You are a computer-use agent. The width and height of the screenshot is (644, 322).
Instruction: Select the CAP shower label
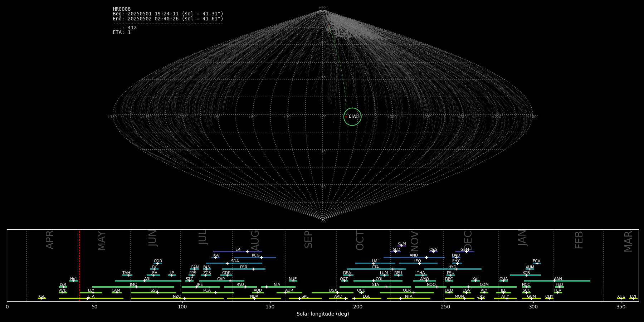[x=221, y=279]
